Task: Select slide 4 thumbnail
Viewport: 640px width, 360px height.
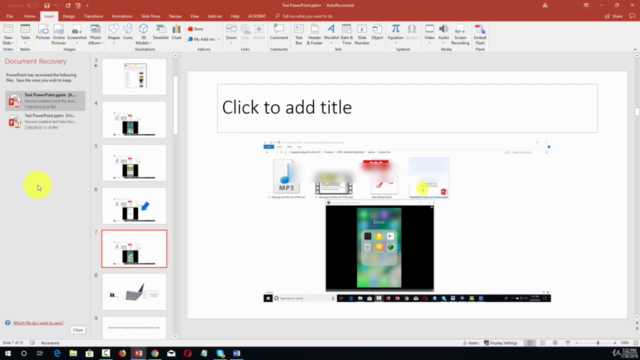Action: (x=134, y=120)
